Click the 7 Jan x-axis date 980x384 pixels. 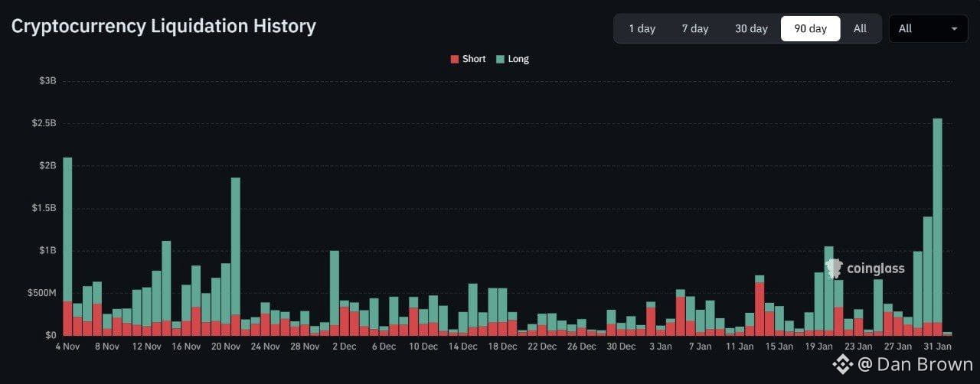point(700,347)
